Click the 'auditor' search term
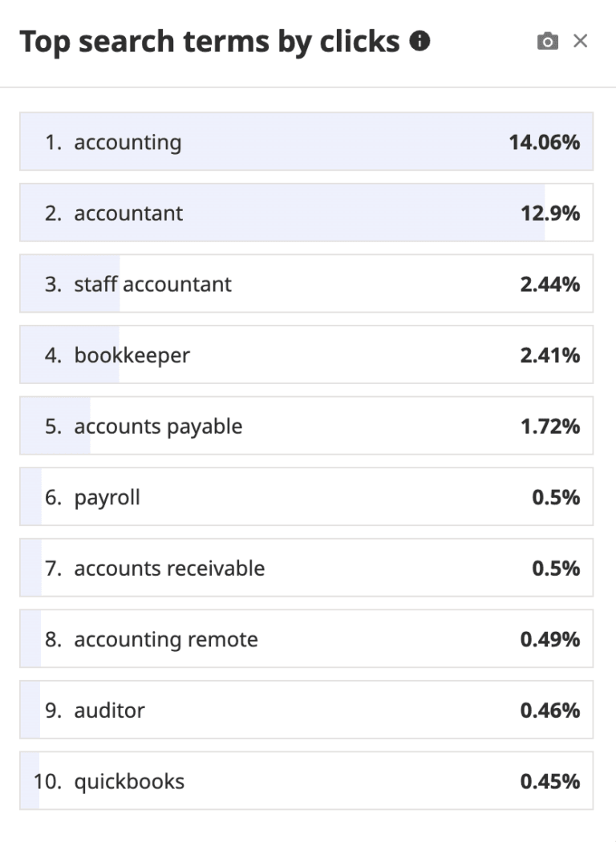The image size is (616, 842). 109,710
